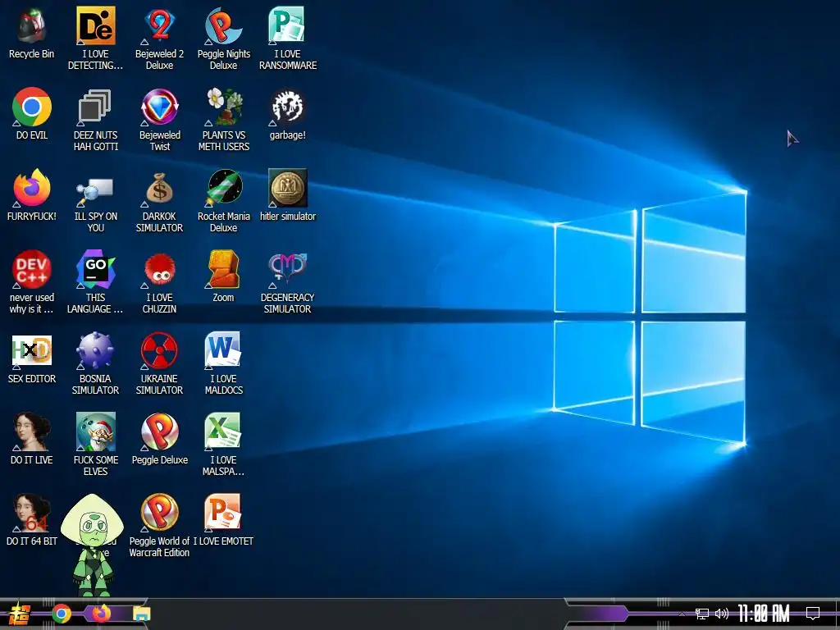Open the Start menu button in taskbar

click(x=20, y=614)
